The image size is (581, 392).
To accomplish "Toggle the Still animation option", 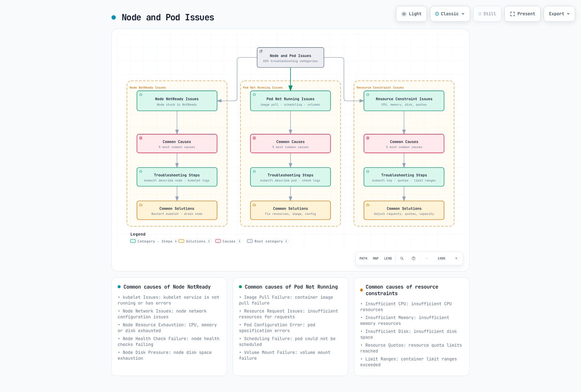I will coord(487,14).
